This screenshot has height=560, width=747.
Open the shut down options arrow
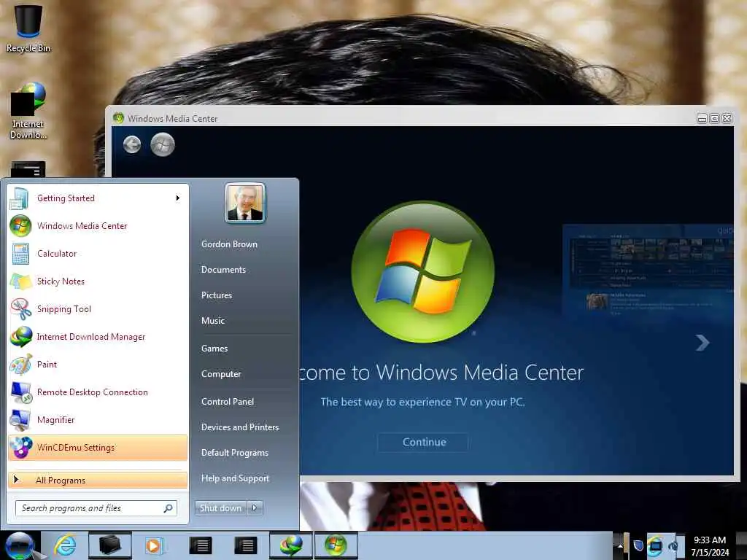[x=255, y=508]
